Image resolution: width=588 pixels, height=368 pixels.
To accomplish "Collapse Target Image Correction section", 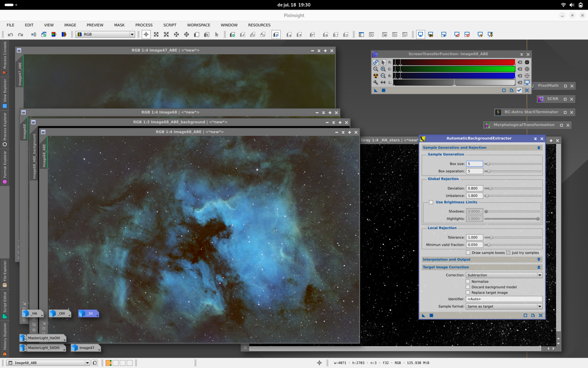I will [x=539, y=267].
